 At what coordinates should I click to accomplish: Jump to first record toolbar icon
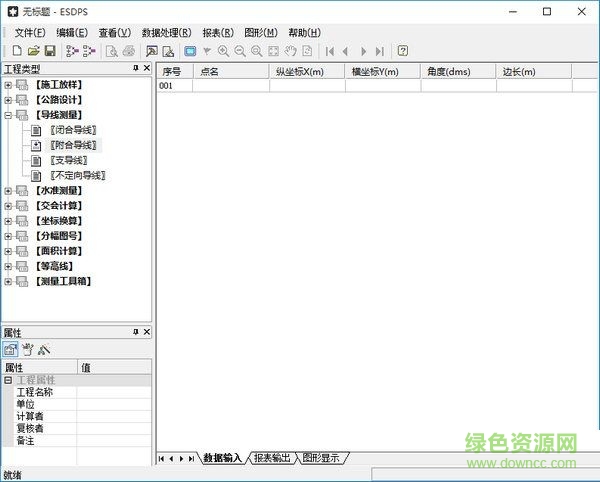point(330,51)
